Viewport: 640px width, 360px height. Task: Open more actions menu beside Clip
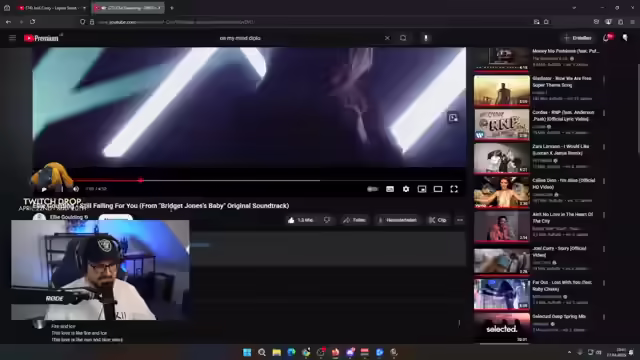(460, 220)
